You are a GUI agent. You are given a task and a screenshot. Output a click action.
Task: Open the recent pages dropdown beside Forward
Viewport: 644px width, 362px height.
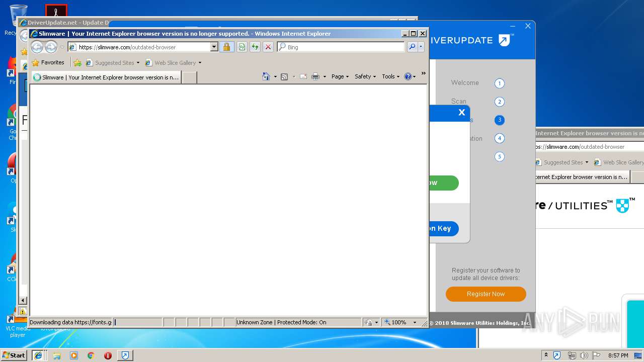[x=62, y=47]
